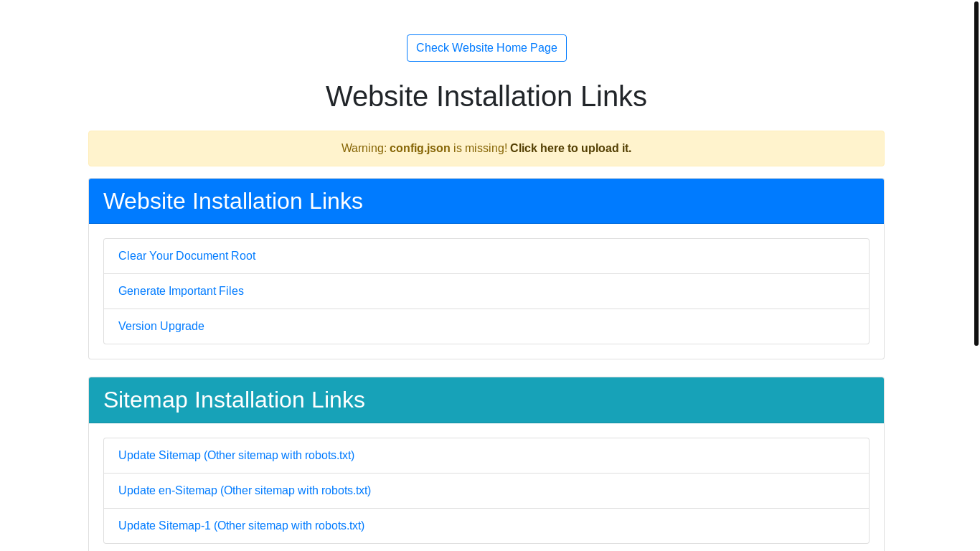Click the large centered page title heading
The image size is (980, 551).
[486, 97]
